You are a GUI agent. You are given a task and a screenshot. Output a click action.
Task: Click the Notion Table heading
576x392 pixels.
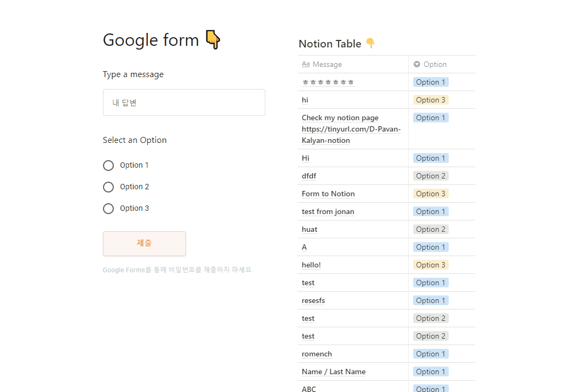[x=330, y=44]
